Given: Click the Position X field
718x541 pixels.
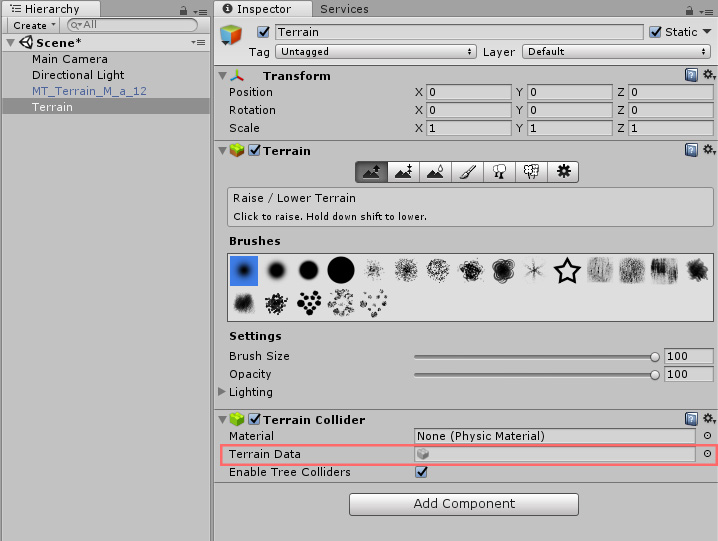Looking at the screenshot, I should (469, 92).
